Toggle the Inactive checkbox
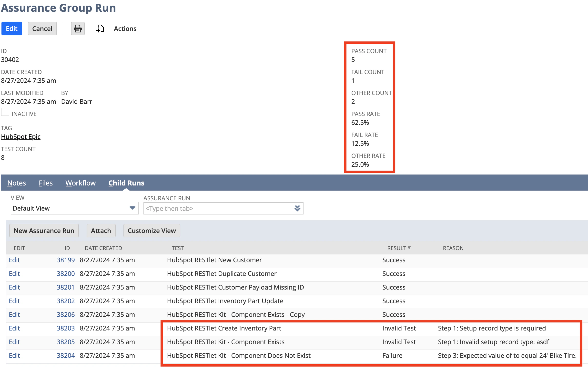Viewport: 588px width, 369px height. (5, 112)
